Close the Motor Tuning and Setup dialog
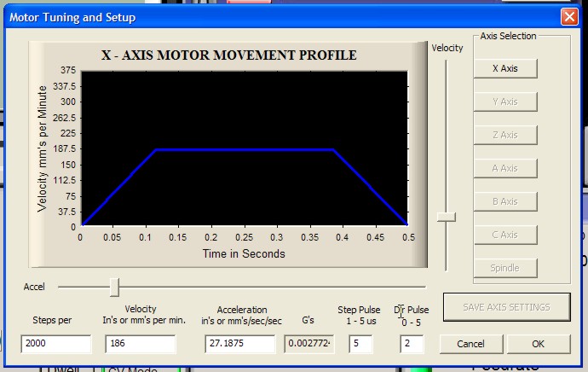Screen dimensions: 588x372 coord(568,16)
